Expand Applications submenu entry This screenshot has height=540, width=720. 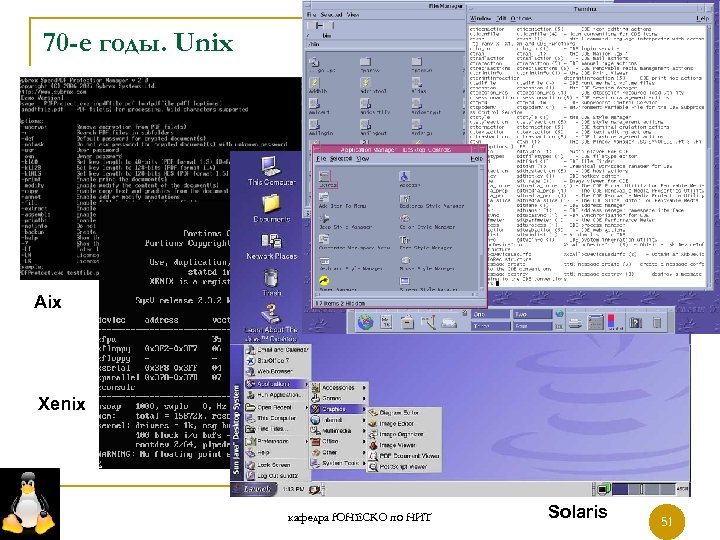click(x=277, y=383)
